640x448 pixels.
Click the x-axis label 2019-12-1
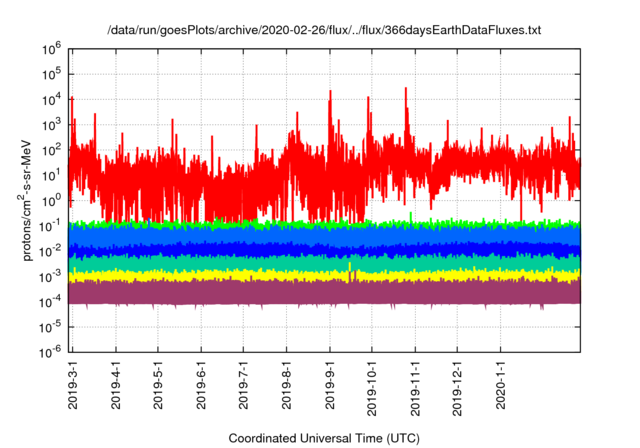coord(457,388)
